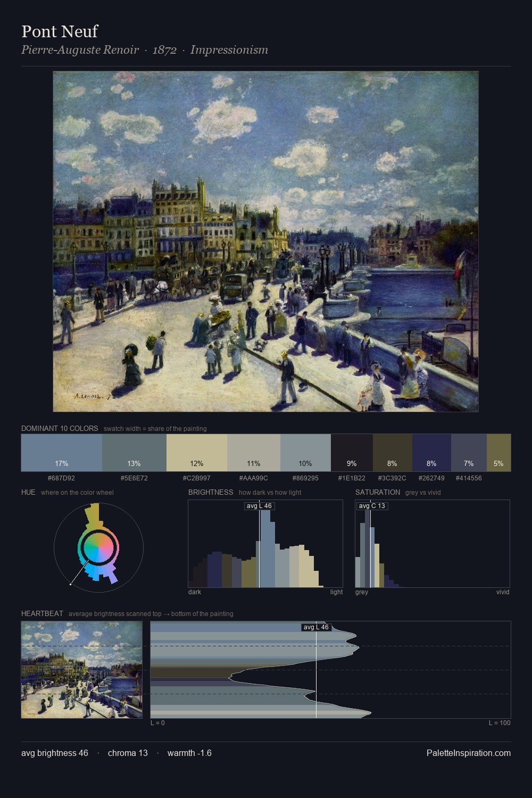
Task: Click the 'grey vs vivid' caption
Action: click(x=423, y=493)
